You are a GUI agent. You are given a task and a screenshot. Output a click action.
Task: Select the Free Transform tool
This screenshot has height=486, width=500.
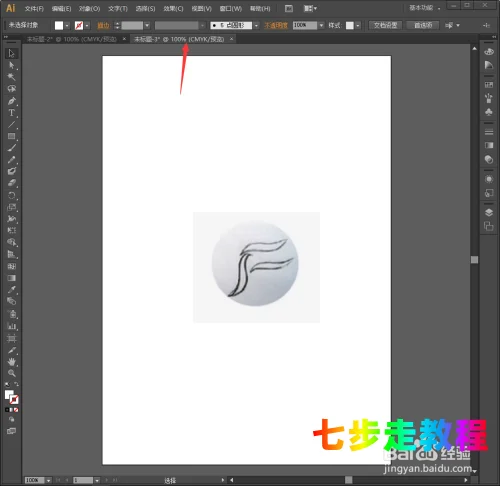(11, 230)
